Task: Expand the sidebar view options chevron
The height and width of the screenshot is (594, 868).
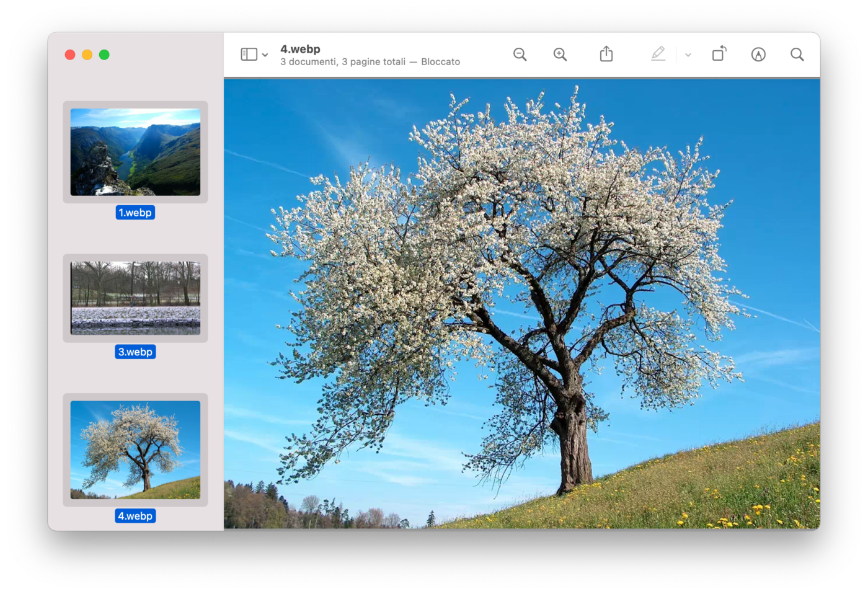Action: pyautogui.click(x=265, y=55)
